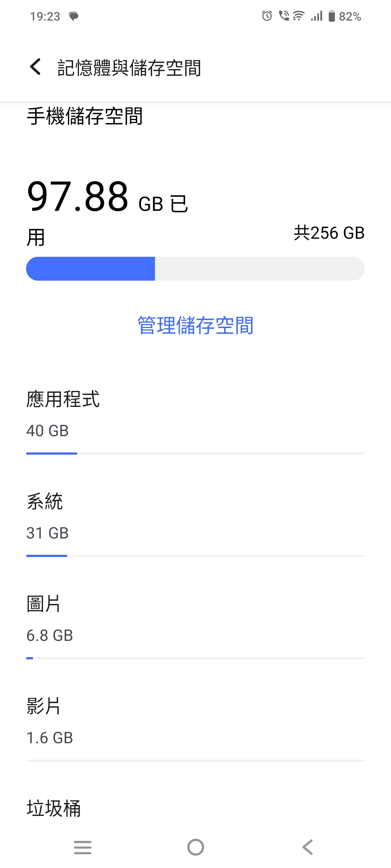Click the 應用程式 usage progress bar

(x=195, y=453)
